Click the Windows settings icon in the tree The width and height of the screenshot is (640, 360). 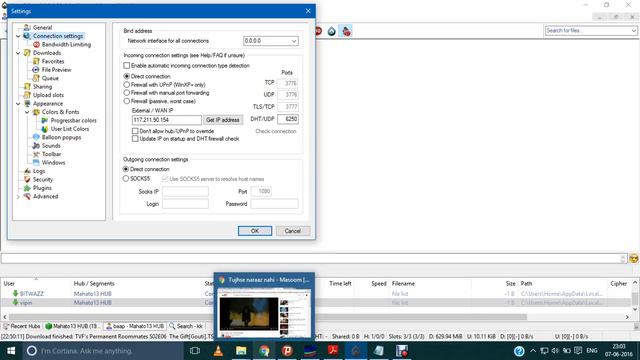(36, 162)
